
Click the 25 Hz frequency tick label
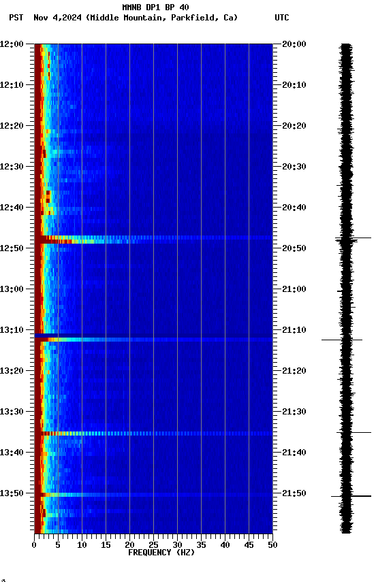click(x=153, y=545)
